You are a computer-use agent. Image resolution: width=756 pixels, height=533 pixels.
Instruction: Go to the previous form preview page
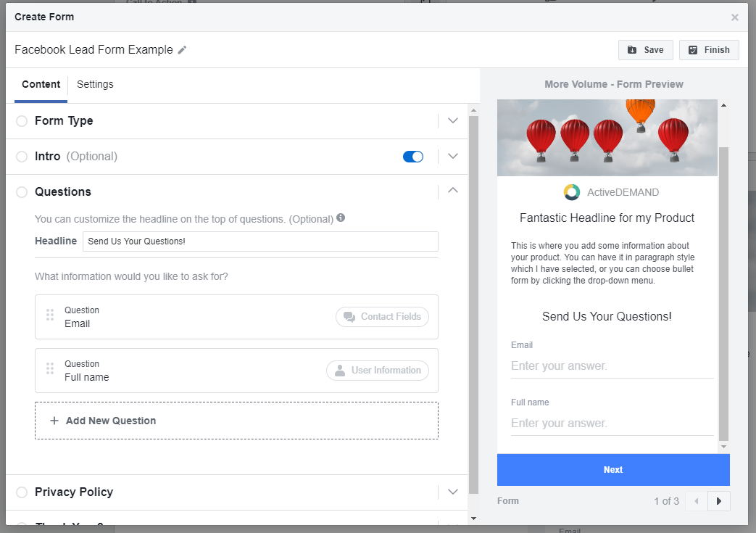pyautogui.click(x=697, y=501)
